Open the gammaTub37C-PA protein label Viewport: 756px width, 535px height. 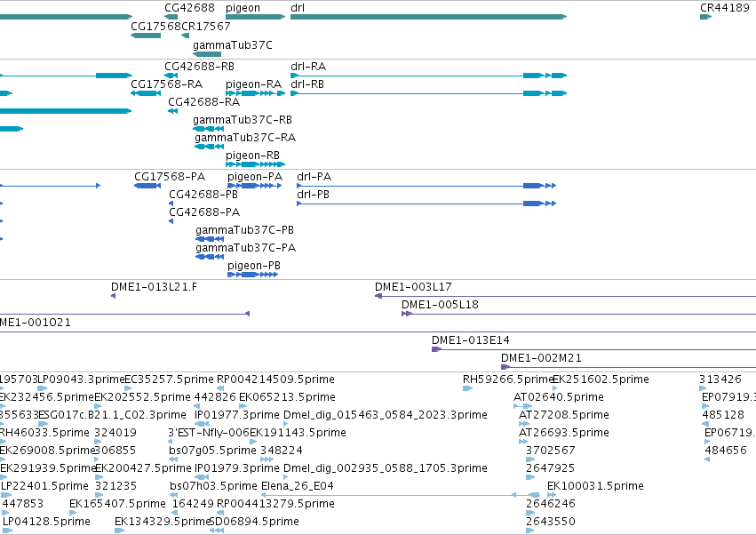pos(245,248)
